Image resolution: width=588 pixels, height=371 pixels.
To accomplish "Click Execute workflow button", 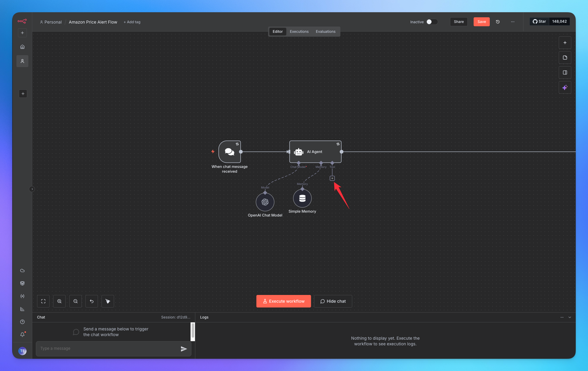I will [283, 301].
